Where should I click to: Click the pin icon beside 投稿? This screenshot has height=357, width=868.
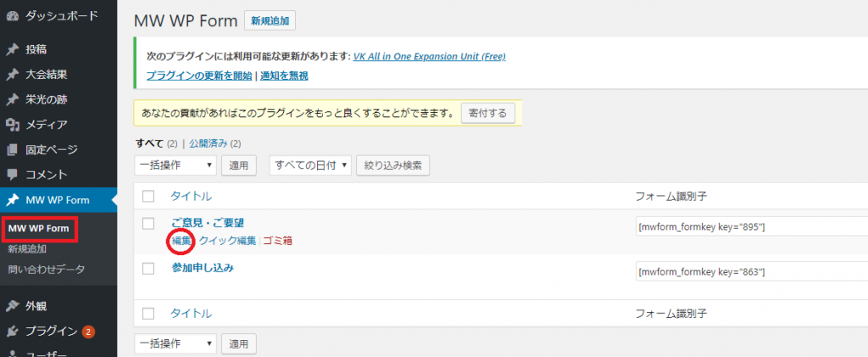click(12, 49)
